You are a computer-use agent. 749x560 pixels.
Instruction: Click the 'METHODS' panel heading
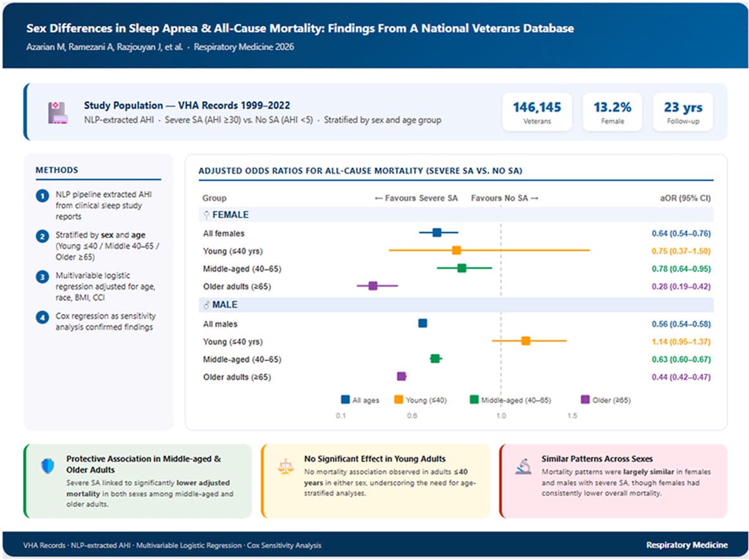click(57, 171)
